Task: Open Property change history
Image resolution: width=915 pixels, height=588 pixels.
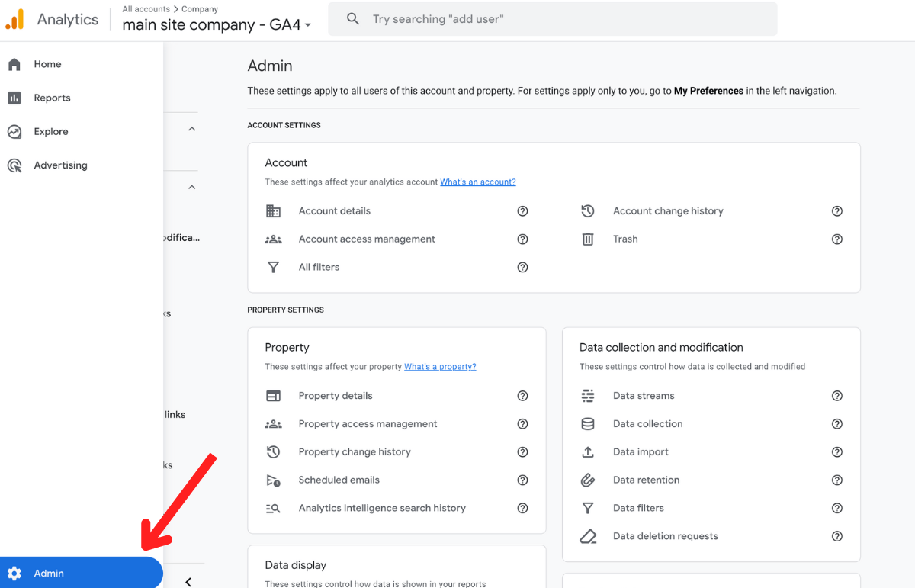Action: pos(355,451)
